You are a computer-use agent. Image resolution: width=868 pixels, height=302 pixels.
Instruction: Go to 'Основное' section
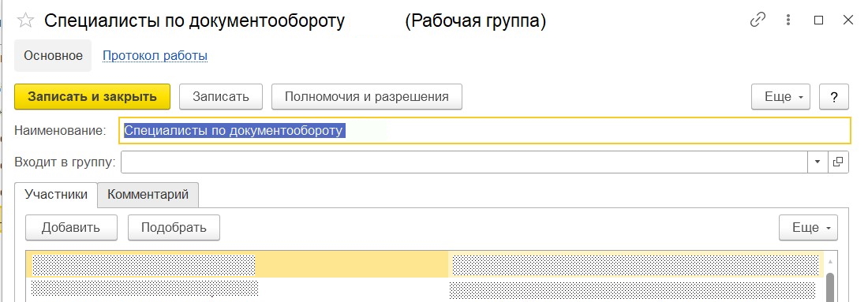(x=53, y=55)
